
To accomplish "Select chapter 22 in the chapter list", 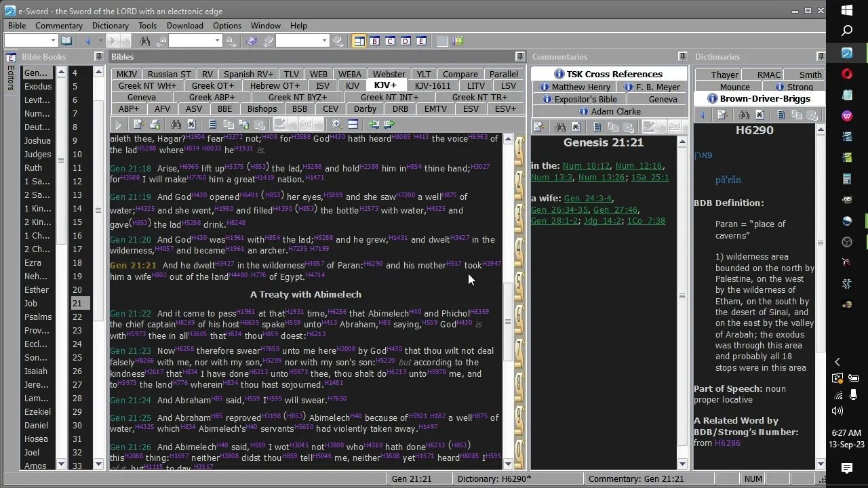I will click(77, 317).
